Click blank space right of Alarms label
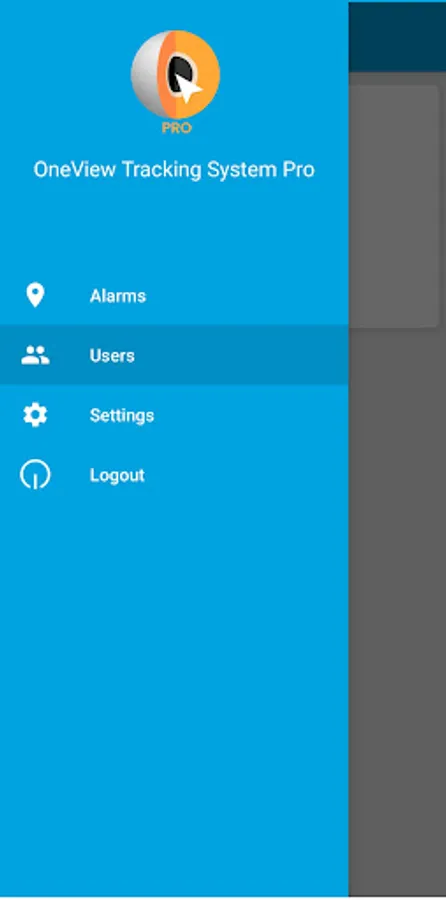Screen dimensions: 446x900 click(x=247, y=296)
